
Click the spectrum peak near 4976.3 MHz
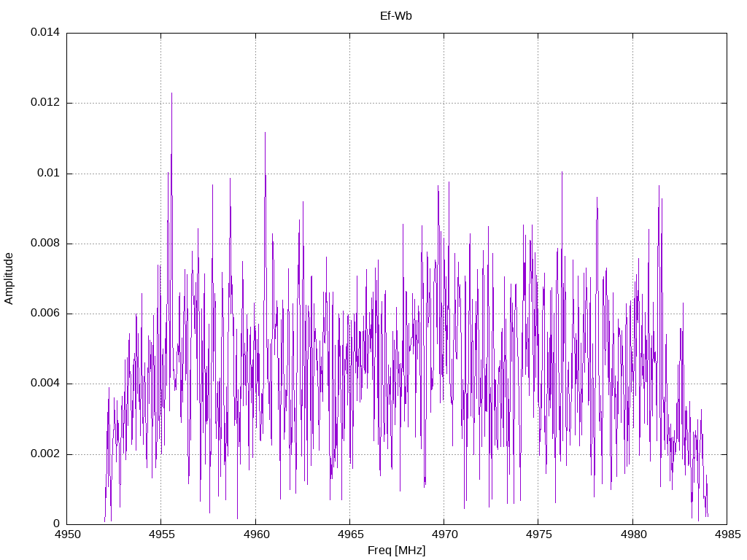(x=562, y=173)
